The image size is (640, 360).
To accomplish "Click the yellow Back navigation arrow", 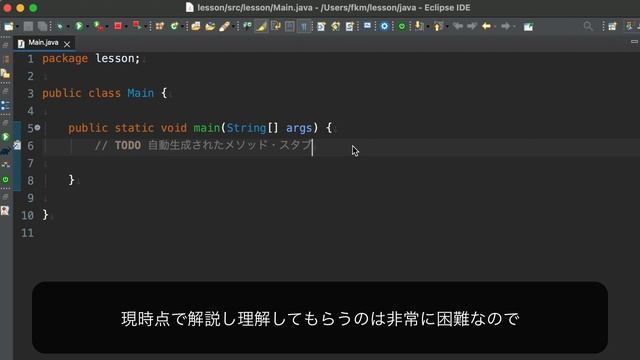I will (x=486, y=27).
